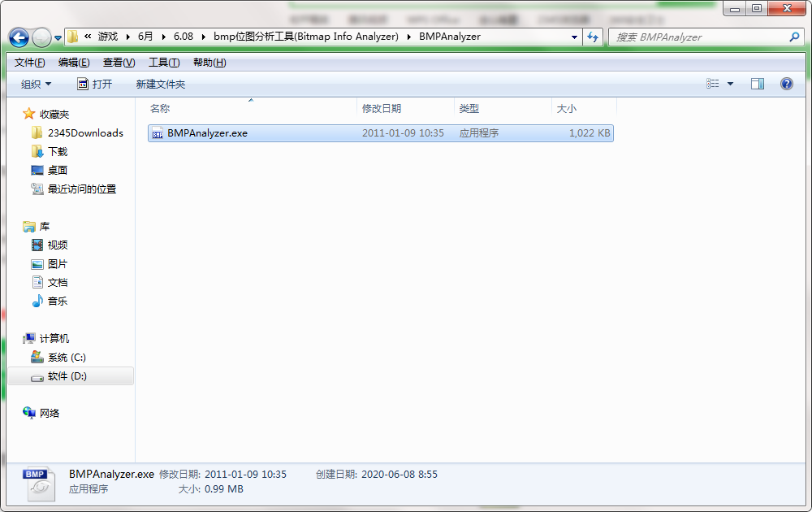The image size is (812, 512).
Task: Click 大小 0.99 MB in details pane
Action: tap(211, 488)
